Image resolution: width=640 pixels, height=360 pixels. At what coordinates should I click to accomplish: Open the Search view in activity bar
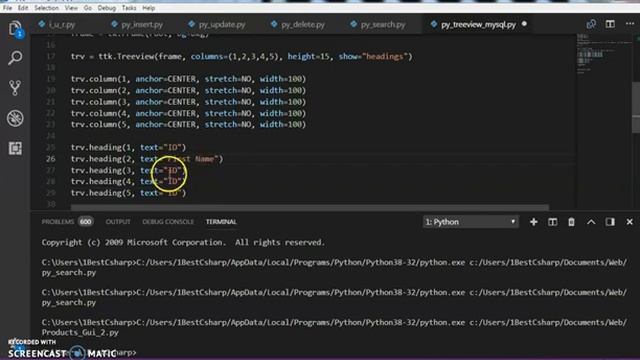(15, 58)
